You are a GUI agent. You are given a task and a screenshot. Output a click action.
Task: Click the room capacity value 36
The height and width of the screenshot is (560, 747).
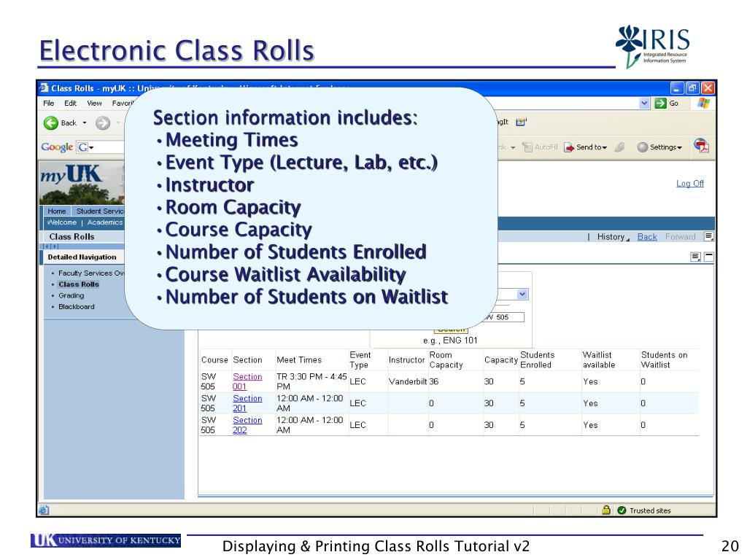point(433,382)
